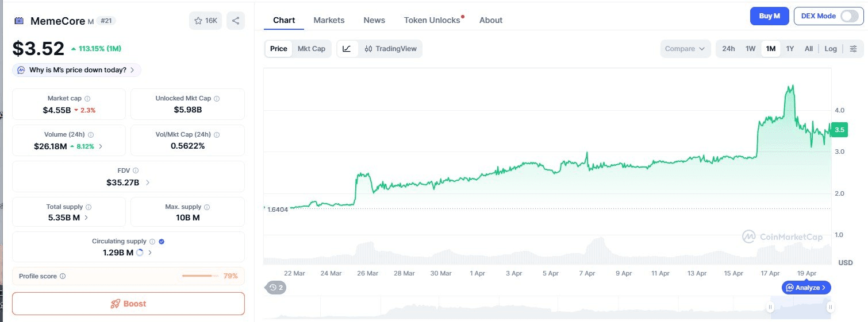Image resolution: width=868 pixels, height=322 pixels.
Task: Open the Compare dropdown
Action: tap(685, 49)
